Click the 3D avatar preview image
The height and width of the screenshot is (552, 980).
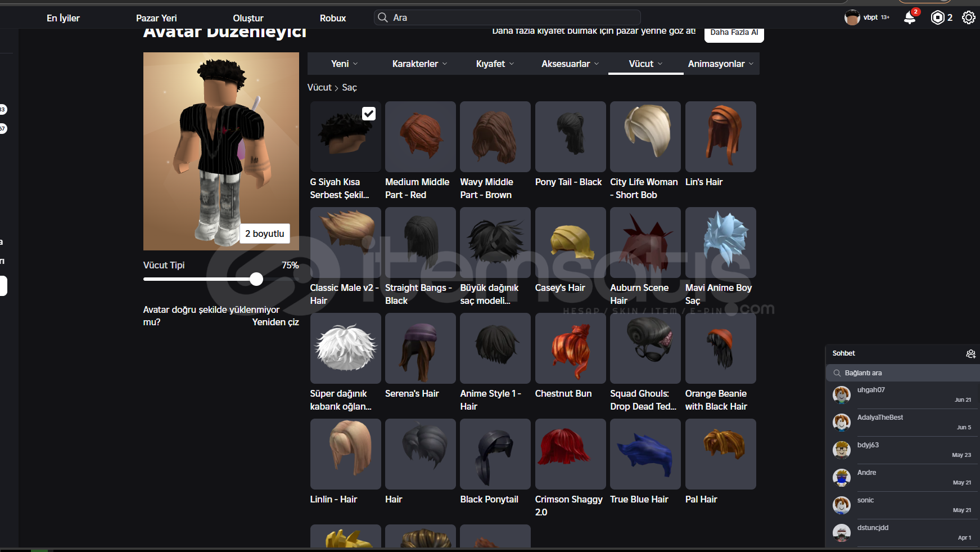tap(221, 151)
